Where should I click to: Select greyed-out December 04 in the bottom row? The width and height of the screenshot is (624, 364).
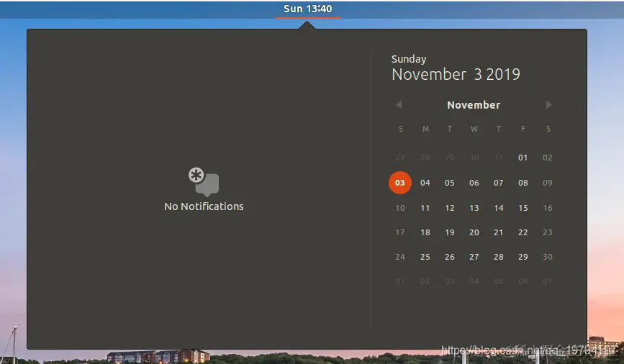coord(474,282)
